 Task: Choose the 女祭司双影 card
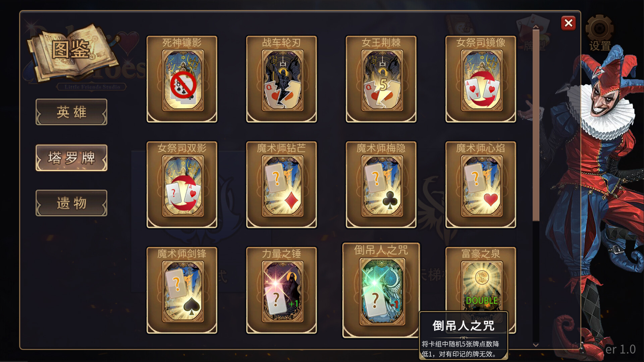click(x=182, y=185)
